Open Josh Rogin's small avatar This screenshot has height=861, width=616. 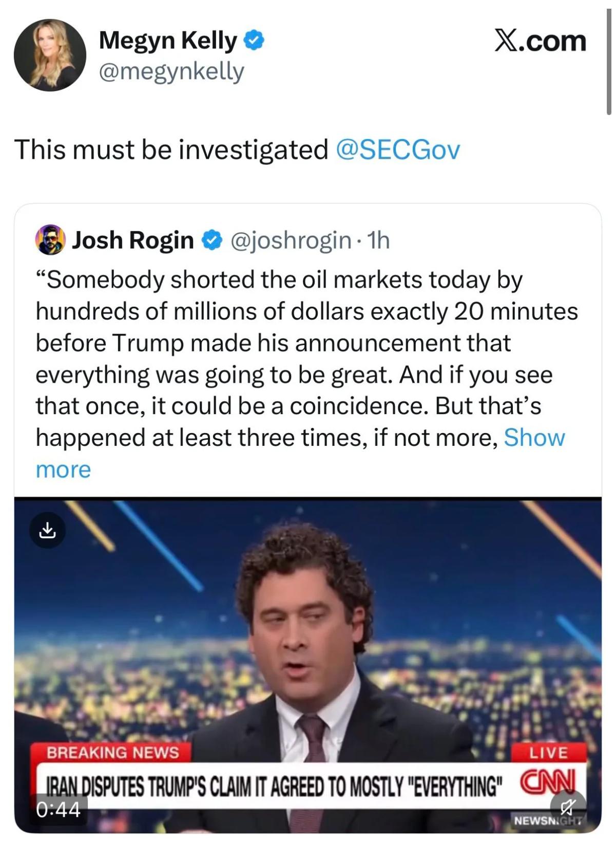50,240
